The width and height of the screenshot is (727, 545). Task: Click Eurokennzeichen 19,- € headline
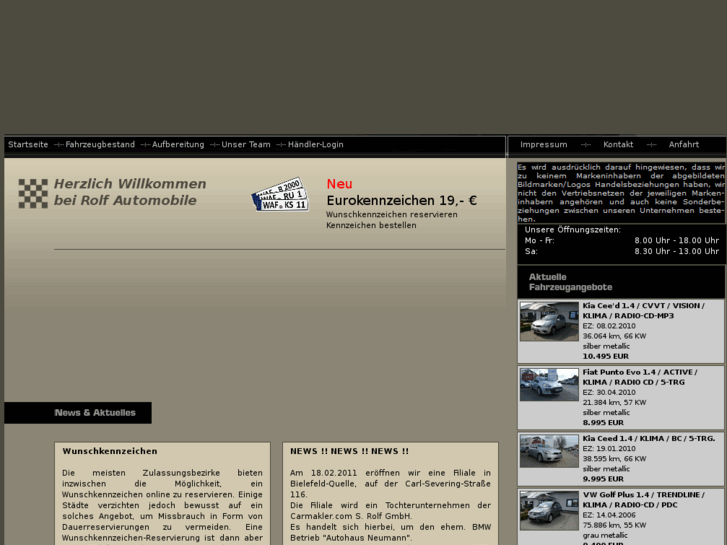coord(402,201)
